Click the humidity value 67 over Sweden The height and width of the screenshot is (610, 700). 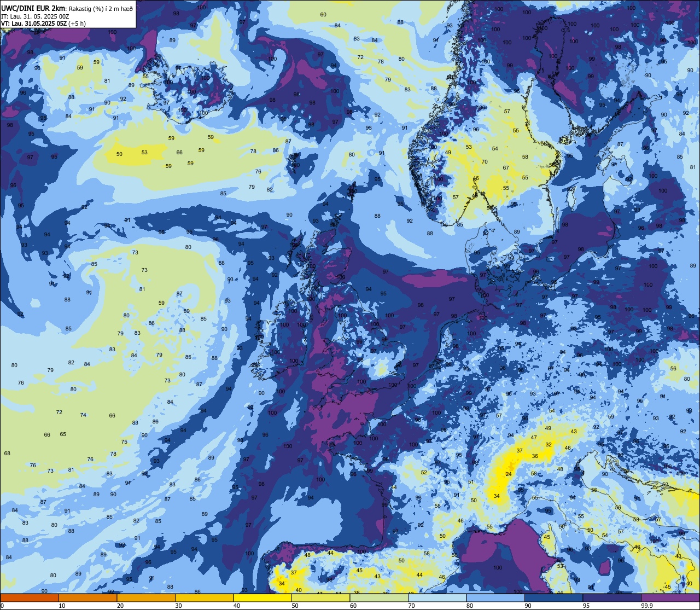506,168
